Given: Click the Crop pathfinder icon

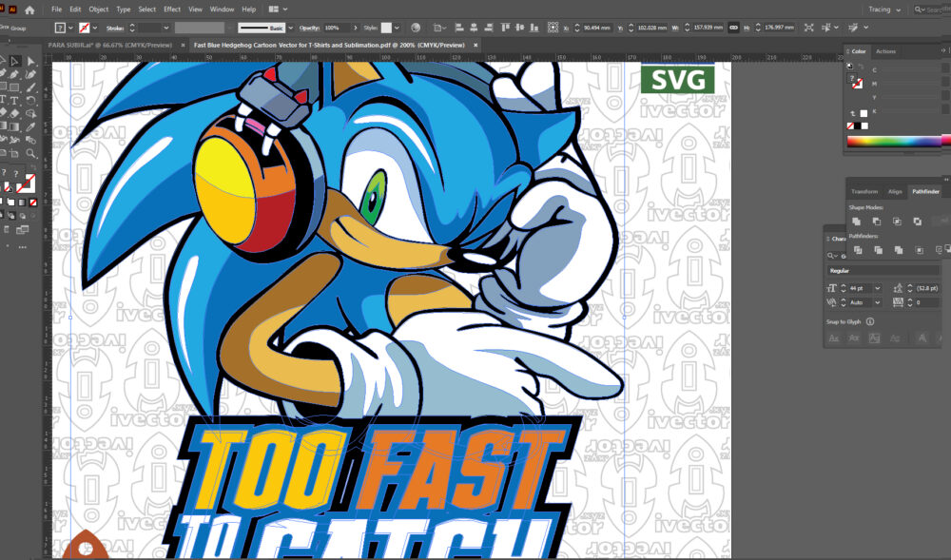Looking at the screenshot, I should pos(919,250).
